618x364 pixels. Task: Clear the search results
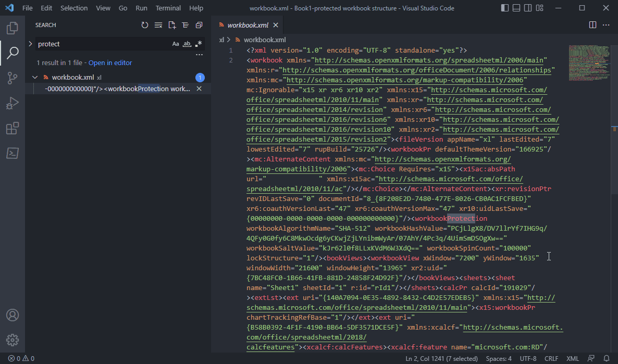tap(158, 25)
